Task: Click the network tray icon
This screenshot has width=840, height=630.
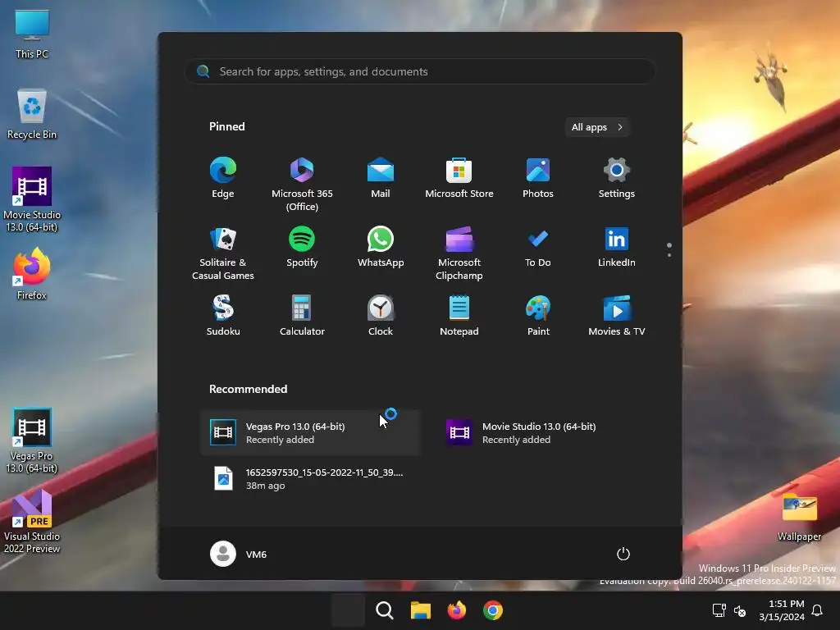Action: click(719, 610)
